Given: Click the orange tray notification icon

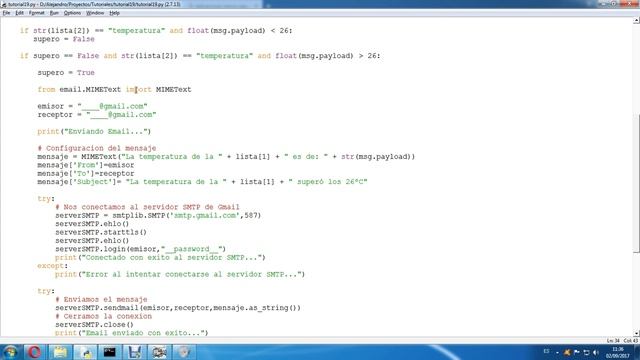Looking at the screenshot, I should (x=567, y=352).
